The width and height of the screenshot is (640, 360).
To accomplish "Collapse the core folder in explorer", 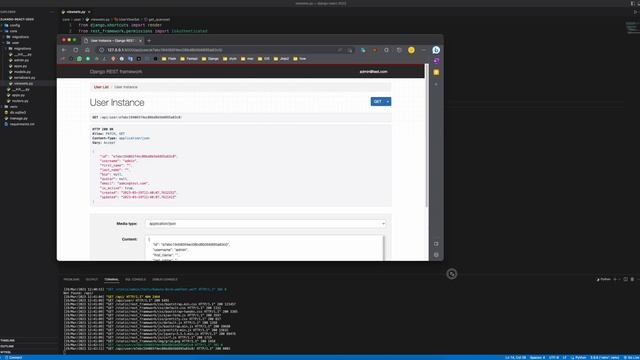I will coord(13,31).
